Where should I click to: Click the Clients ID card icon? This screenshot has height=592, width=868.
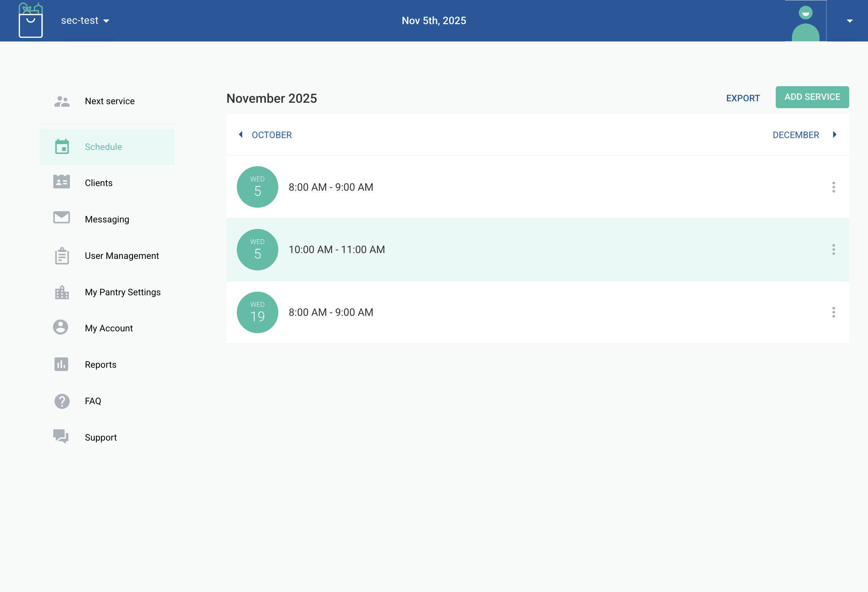(62, 182)
